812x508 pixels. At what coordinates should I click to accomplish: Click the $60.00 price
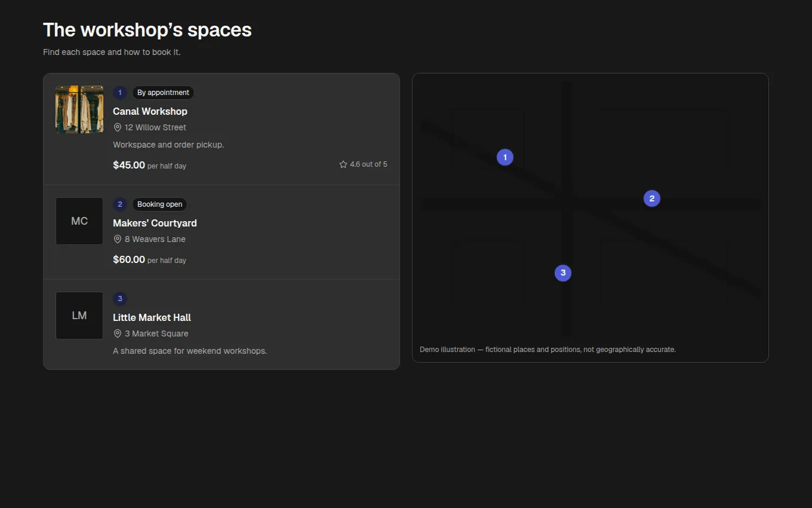coord(129,259)
